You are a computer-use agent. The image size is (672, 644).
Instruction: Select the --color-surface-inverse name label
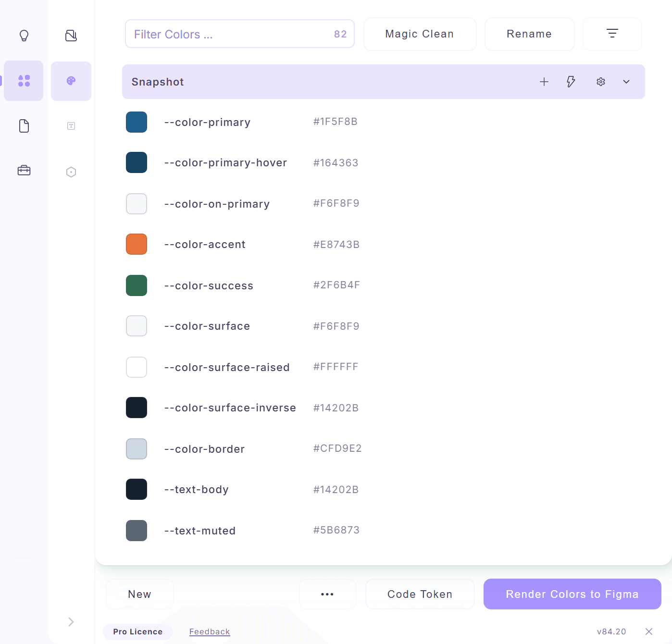point(230,408)
